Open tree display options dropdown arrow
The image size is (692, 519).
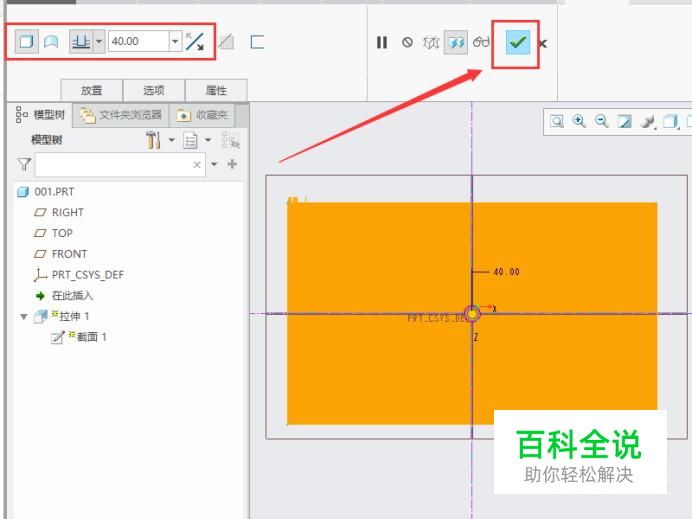pyautogui.click(x=208, y=140)
